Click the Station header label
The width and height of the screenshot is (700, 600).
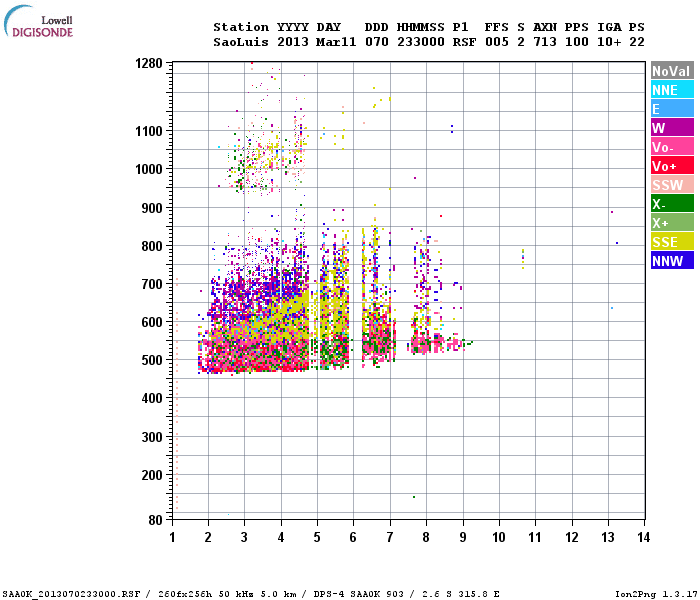pos(241,27)
